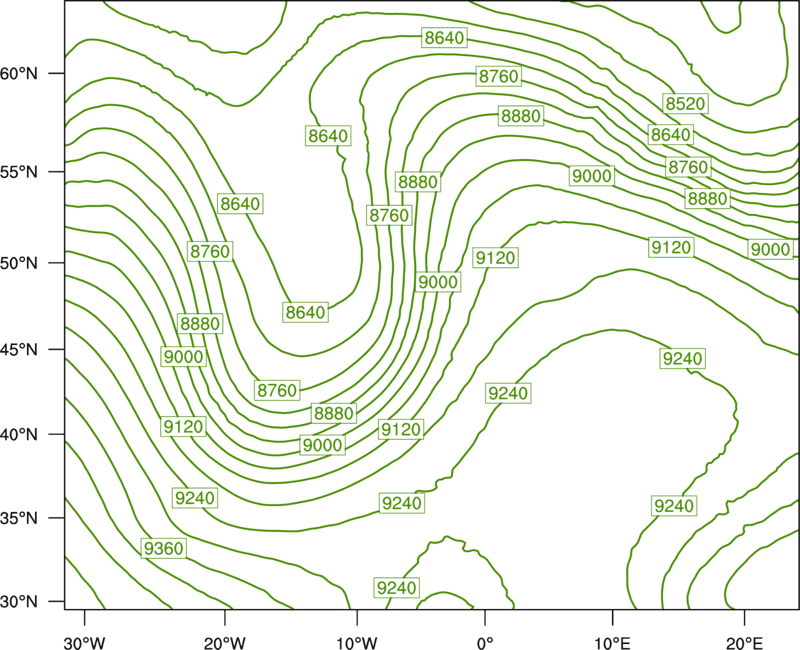Click the 30°W longitude axis label
Image resolution: width=800 pixels, height=650 pixels.
84,643
